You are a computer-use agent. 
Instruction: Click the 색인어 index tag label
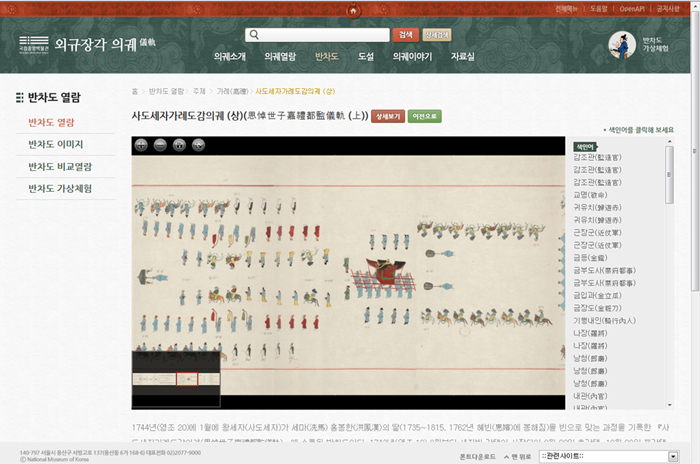[x=585, y=146]
